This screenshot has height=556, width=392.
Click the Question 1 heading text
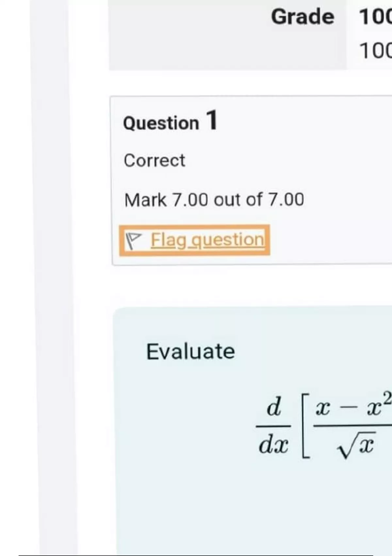click(x=161, y=123)
